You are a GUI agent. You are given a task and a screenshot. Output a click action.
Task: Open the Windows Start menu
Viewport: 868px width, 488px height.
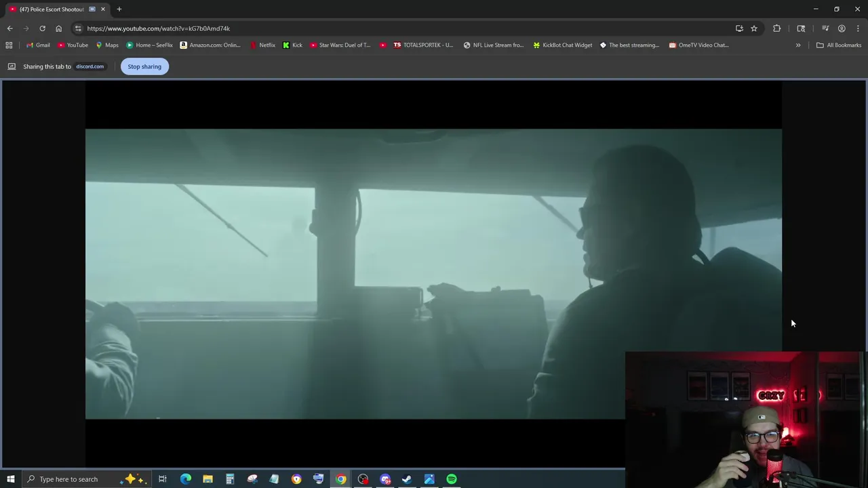point(10,479)
